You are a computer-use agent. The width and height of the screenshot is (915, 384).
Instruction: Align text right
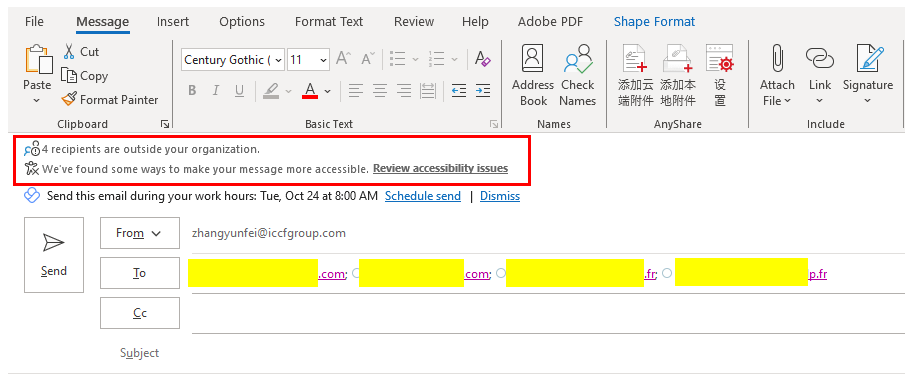point(404,90)
